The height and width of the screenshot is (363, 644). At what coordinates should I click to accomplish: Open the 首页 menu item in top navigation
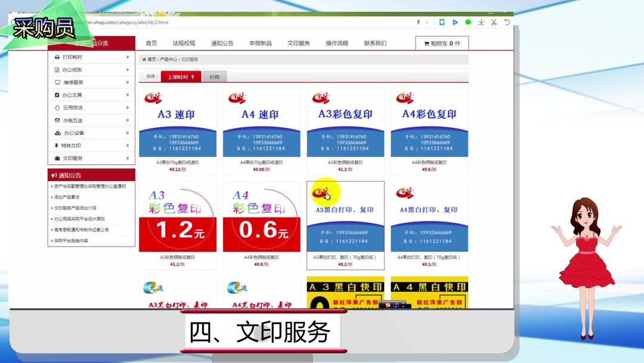click(x=150, y=42)
